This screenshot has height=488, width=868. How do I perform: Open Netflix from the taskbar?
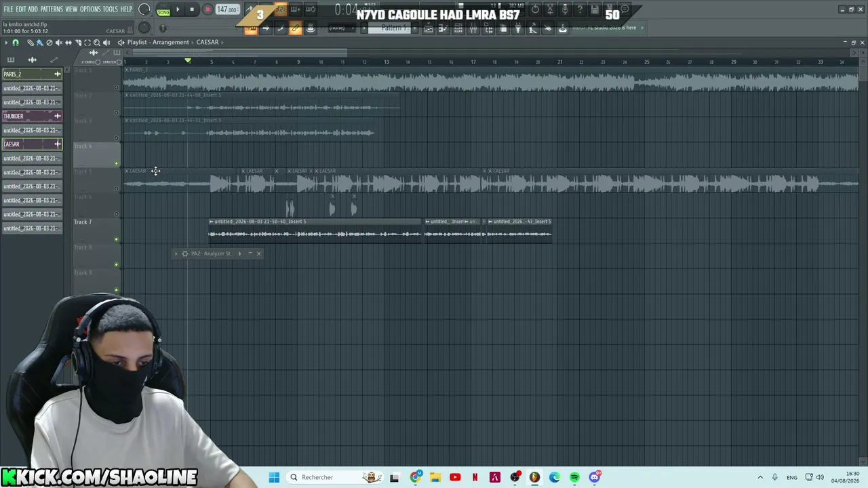(x=475, y=477)
